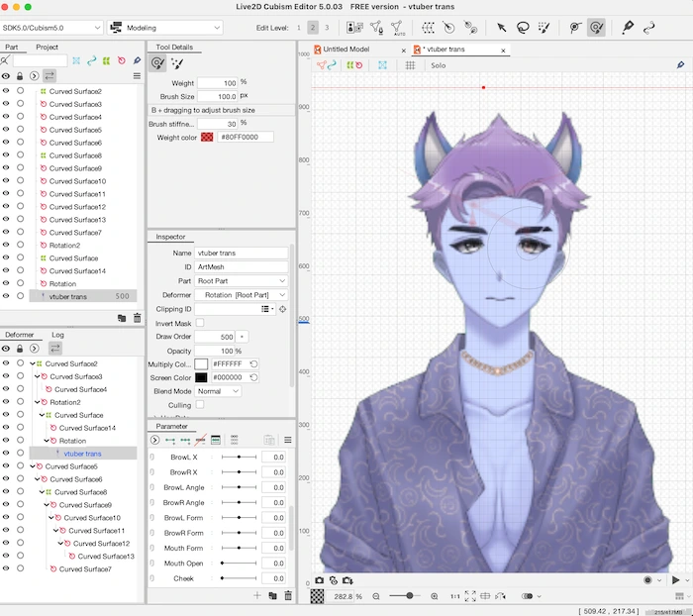Set Edit Level to 1
The height and width of the screenshot is (616, 693).
coord(299,28)
